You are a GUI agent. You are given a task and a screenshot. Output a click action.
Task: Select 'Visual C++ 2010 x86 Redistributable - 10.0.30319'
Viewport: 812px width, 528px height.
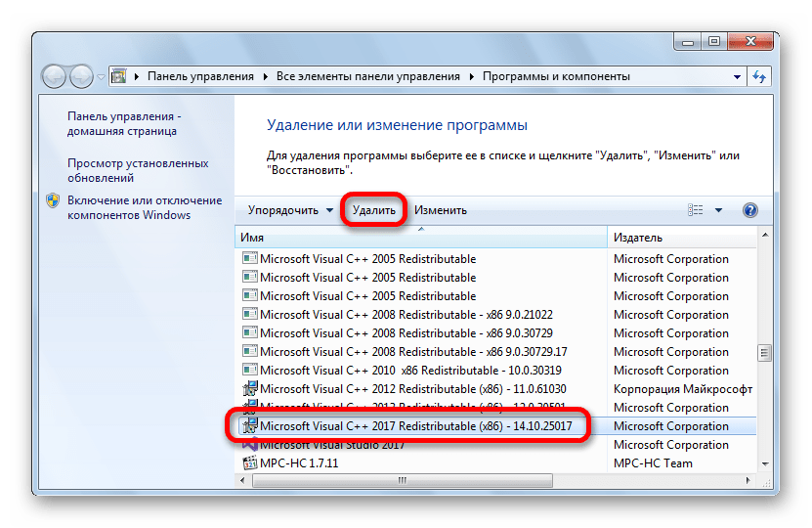pyautogui.click(x=496, y=371)
